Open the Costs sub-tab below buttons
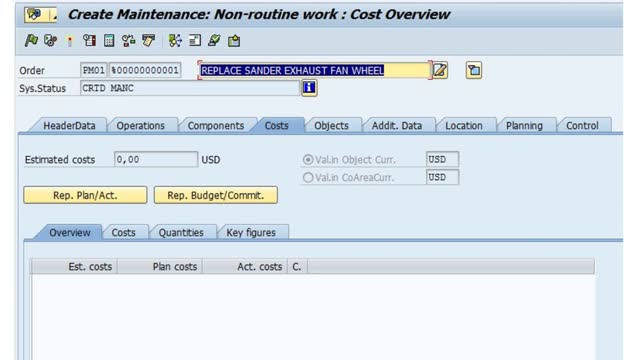The height and width of the screenshot is (360, 640). click(123, 233)
